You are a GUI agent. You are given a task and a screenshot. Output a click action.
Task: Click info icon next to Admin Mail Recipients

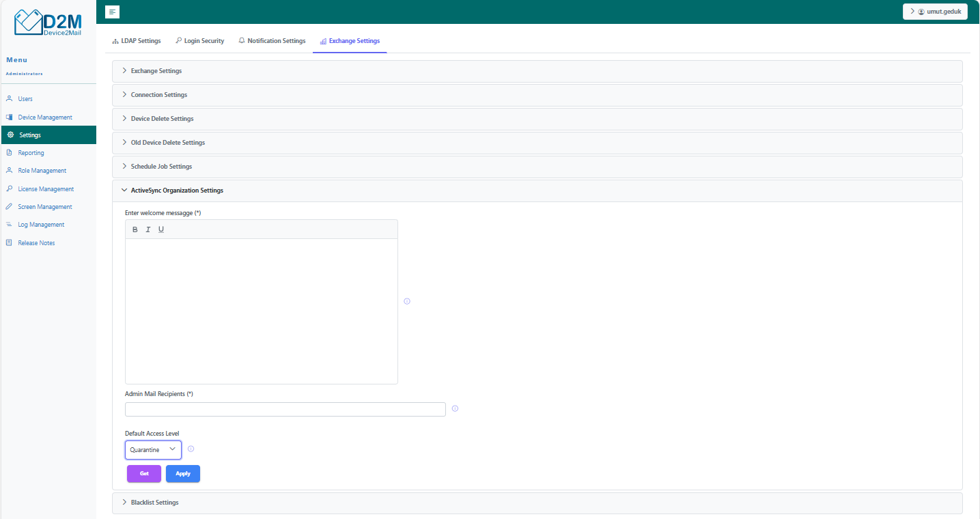pyautogui.click(x=455, y=409)
